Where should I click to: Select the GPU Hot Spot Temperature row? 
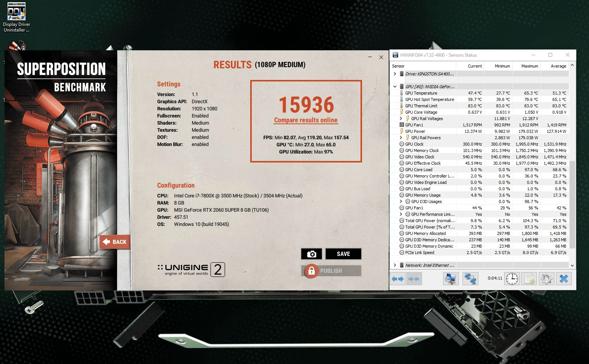click(x=479, y=99)
